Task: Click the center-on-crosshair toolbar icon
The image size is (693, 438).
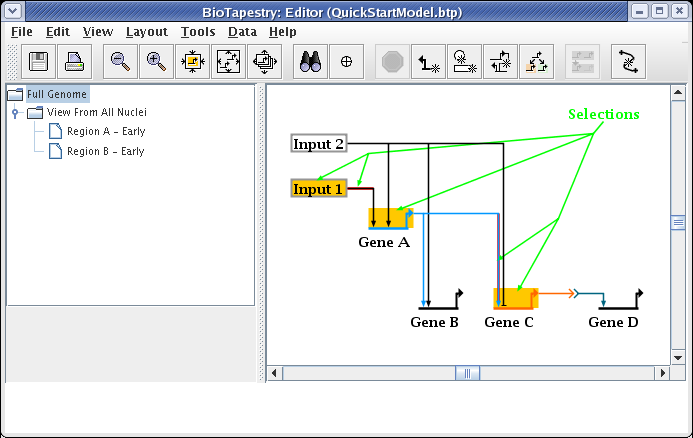Action: tap(347, 62)
